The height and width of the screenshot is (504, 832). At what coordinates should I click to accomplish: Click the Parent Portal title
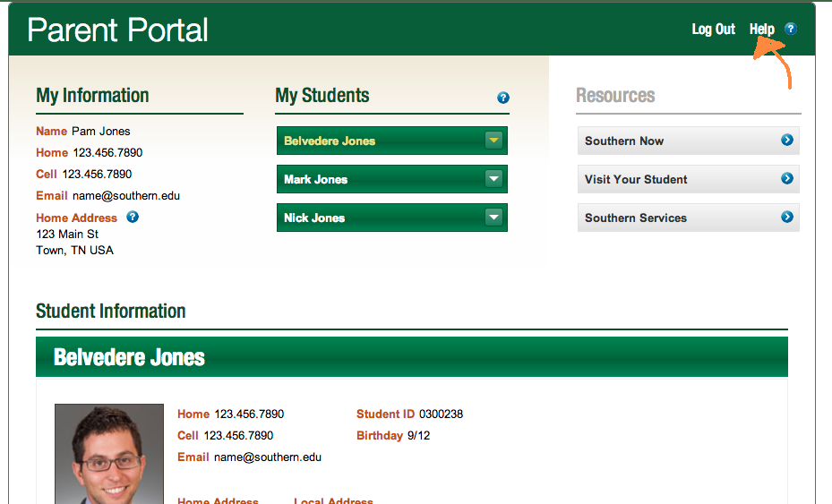click(x=117, y=30)
